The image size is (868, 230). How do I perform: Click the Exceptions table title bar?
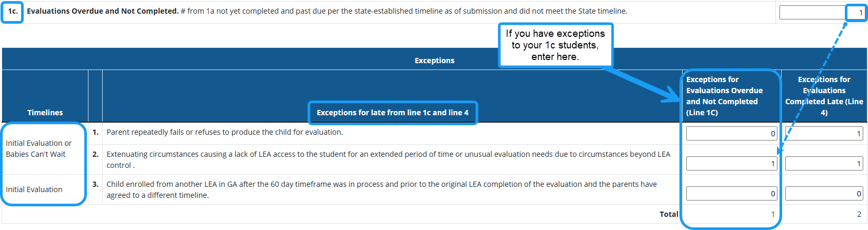(x=434, y=60)
